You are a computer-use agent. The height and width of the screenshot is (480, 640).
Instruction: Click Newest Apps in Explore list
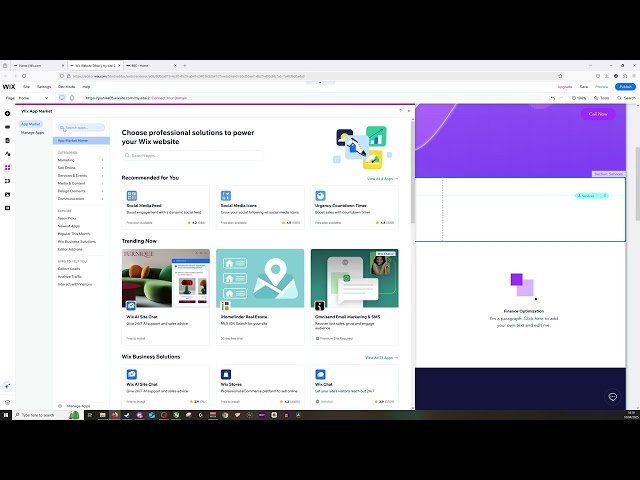click(69, 226)
